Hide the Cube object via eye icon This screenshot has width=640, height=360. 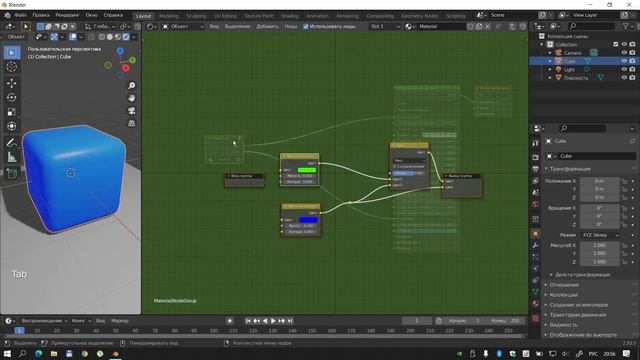coord(624,61)
